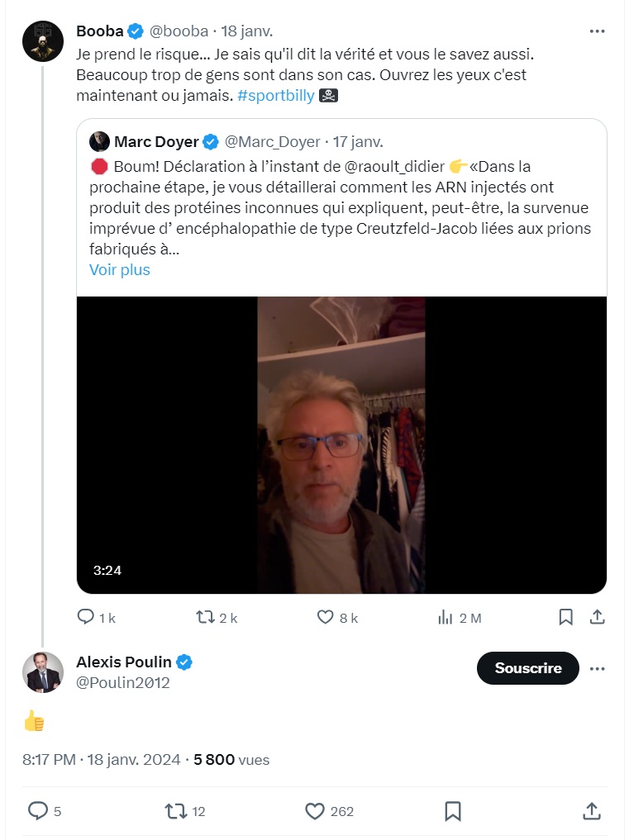Reply to Booba's quoted tweet

(x=86, y=617)
